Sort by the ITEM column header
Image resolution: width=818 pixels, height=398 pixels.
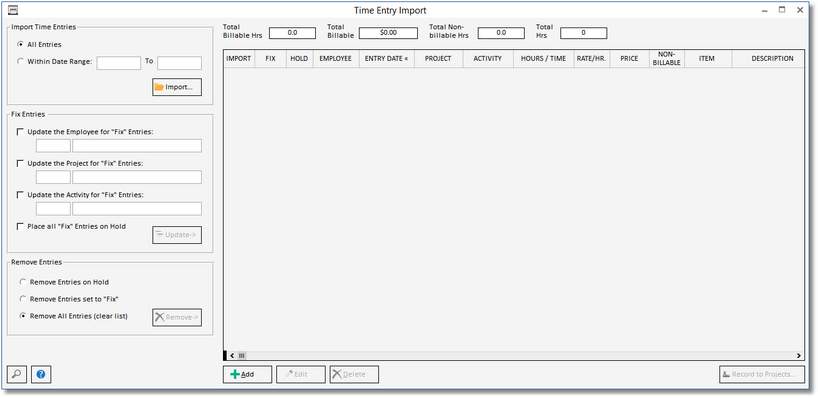(707, 58)
